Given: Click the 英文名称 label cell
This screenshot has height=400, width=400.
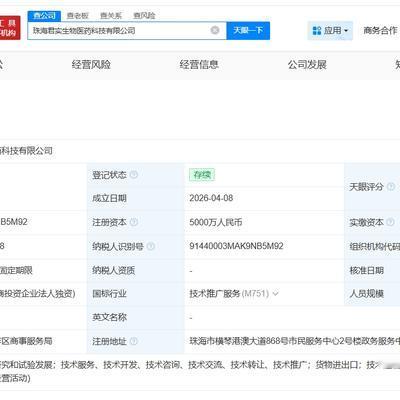Looking at the screenshot, I should tap(135, 317).
